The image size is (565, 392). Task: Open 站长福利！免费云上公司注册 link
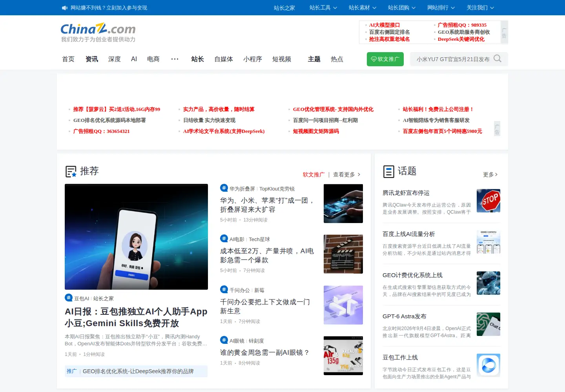point(438,109)
